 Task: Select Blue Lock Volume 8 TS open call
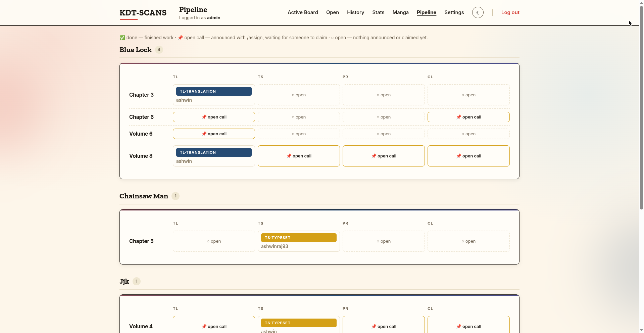(299, 156)
